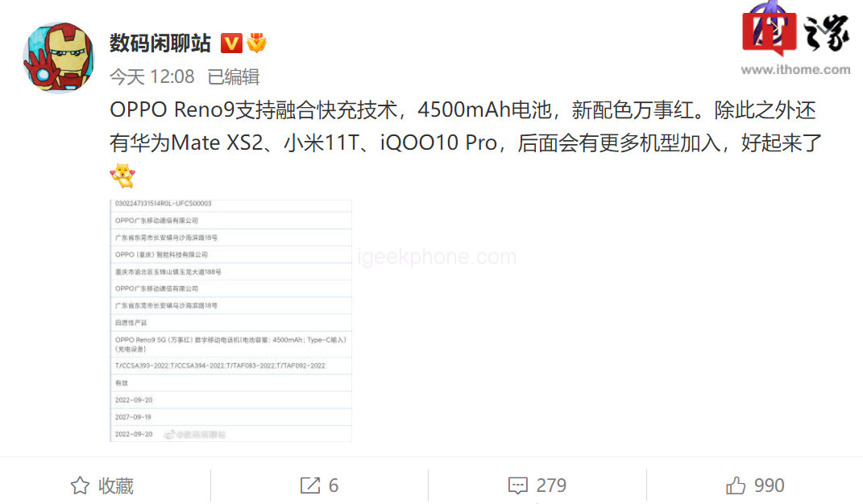Click the OPPO Reno9 5G table row
The height and width of the screenshot is (504, 863).
point(230,344)
